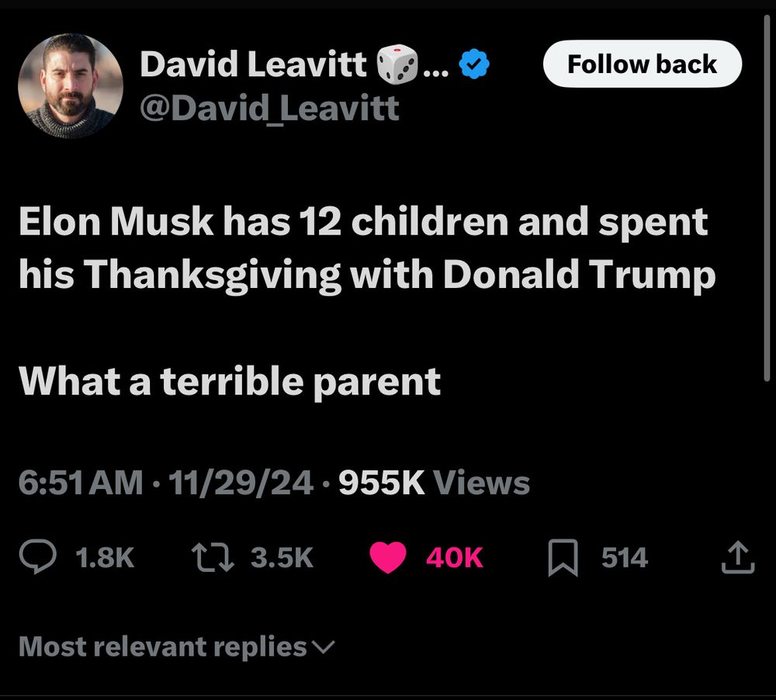Click the reply speech bubble icon

pos(36,557)
